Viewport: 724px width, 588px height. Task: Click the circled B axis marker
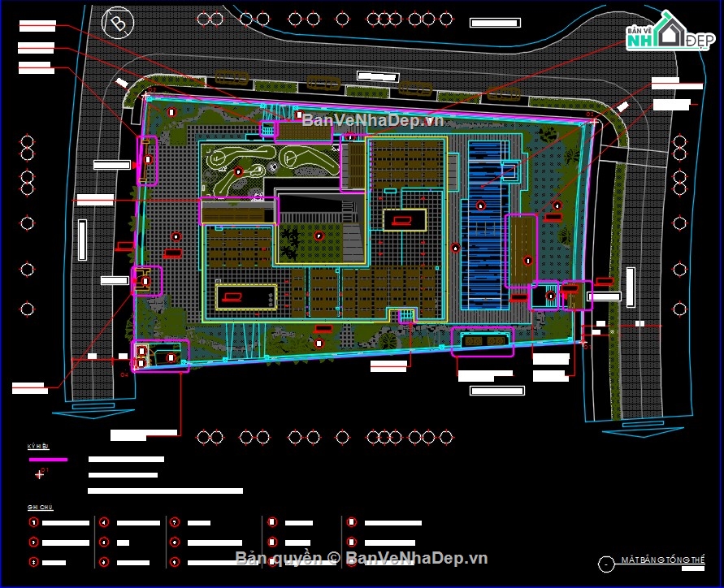pos(119,21)
